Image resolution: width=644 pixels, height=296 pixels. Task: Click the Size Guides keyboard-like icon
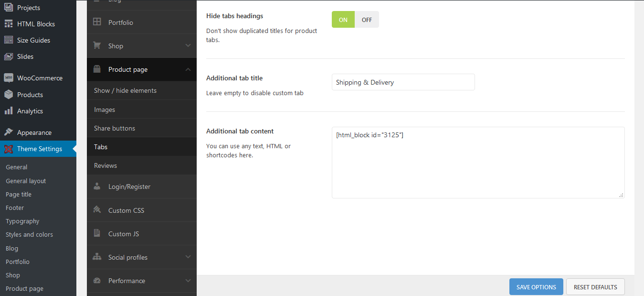9,40
